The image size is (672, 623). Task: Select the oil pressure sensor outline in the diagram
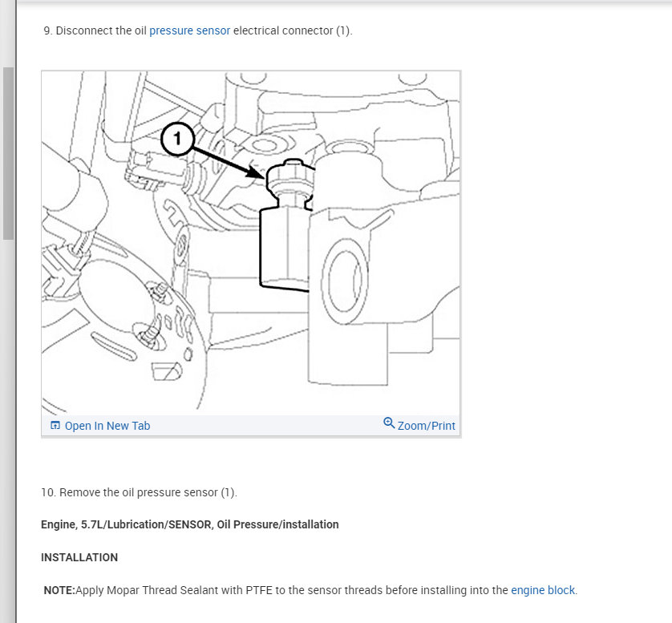(x=289, y=225)
